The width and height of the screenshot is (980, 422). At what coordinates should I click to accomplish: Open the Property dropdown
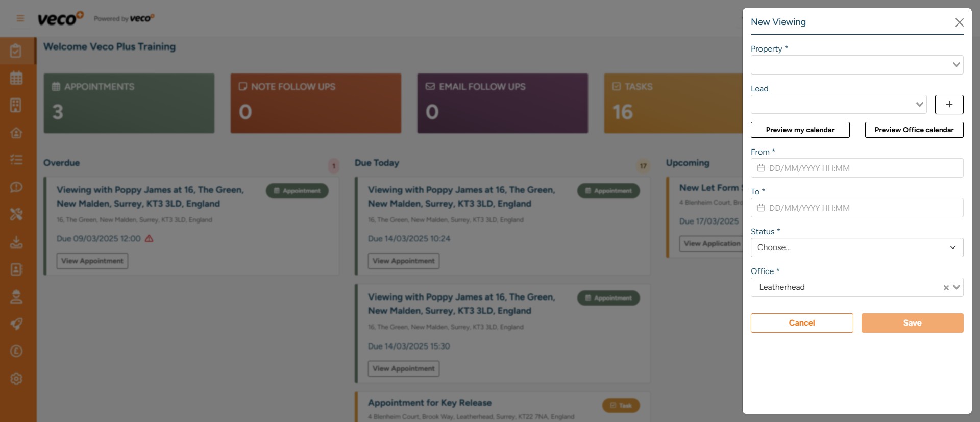(857, 65)
